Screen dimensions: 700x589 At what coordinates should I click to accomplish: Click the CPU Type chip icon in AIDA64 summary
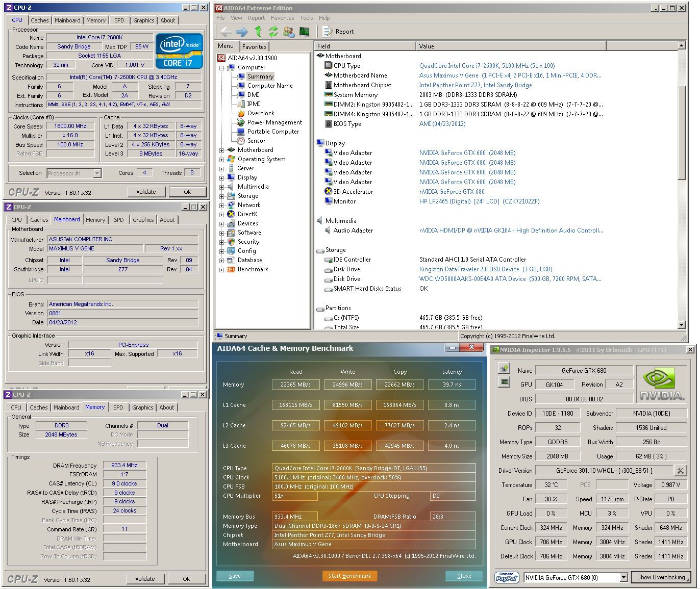[x=329, y=66]
